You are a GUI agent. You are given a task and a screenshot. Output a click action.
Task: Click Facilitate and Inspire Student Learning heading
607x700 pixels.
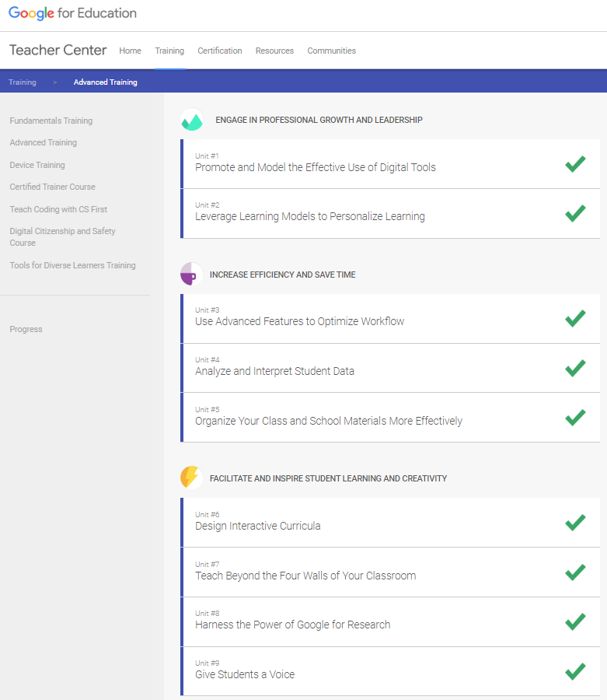point(328,478)
